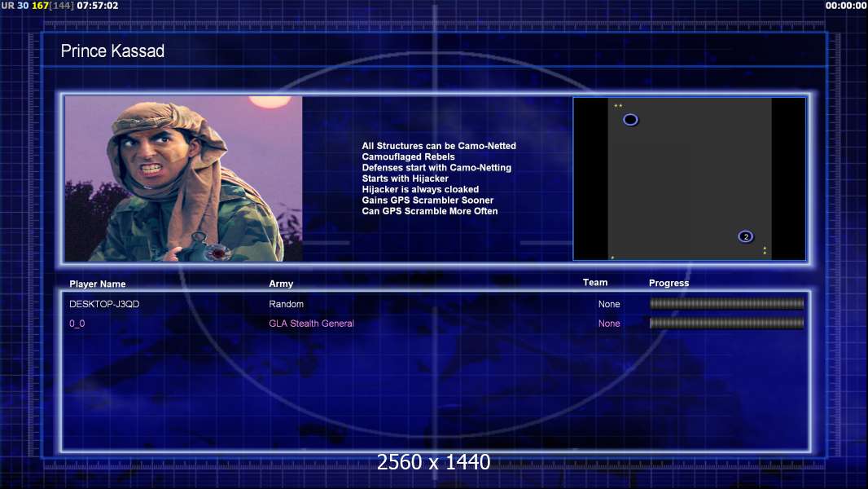Image resolution: width=868 pixels, height=489 pixels.
Task: Click the Progress column header
Action: pyautogui.click(x=669, y=283)
